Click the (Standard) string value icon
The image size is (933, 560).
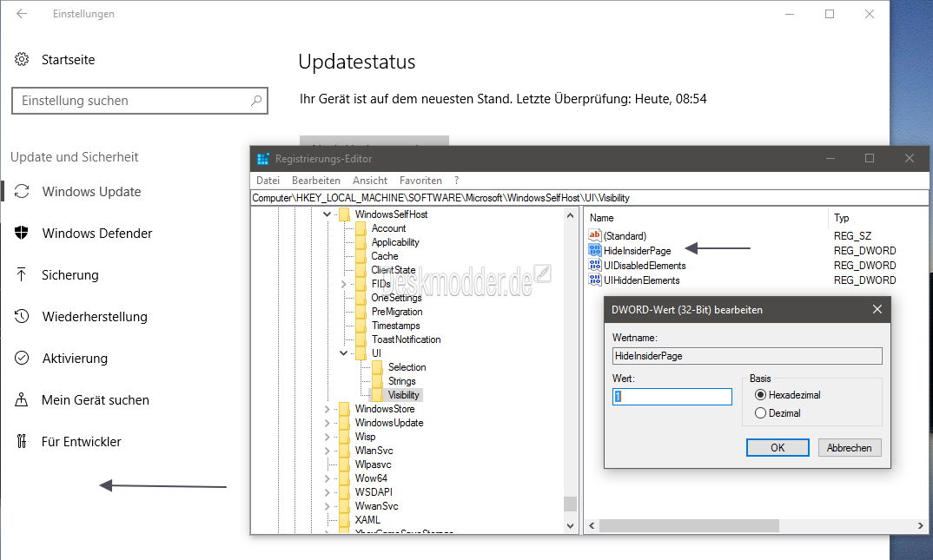(594, 235)
